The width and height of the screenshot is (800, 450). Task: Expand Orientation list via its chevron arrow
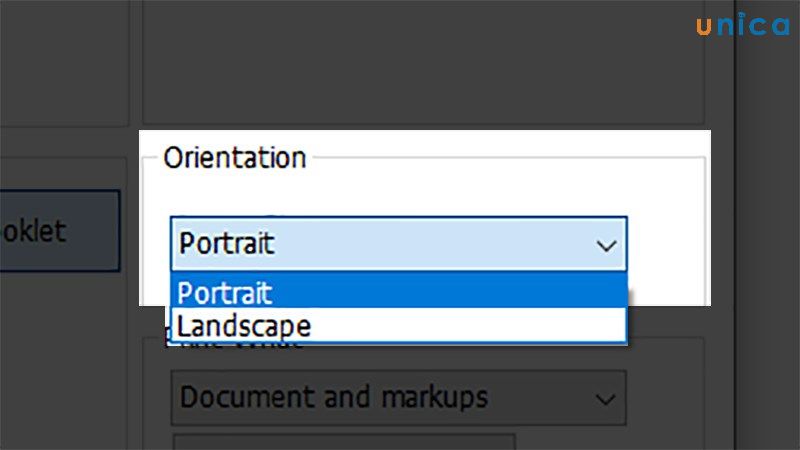tap(605, 244)
